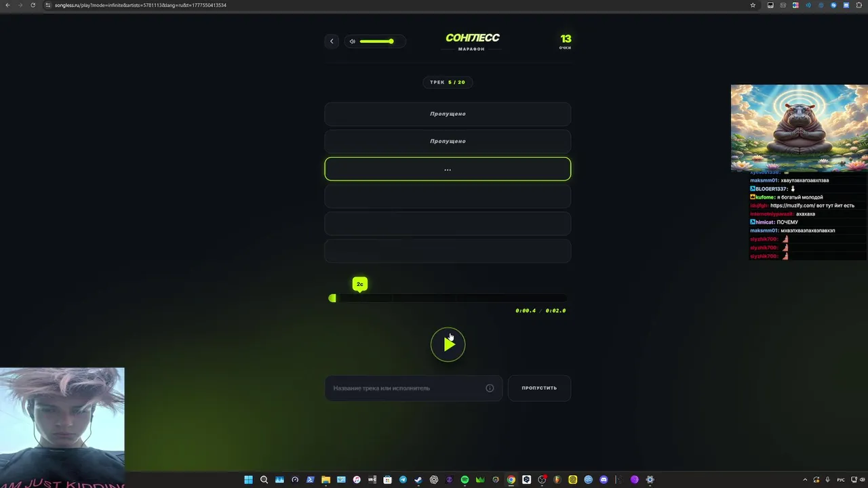Open the Shazam browser extension
The height and width of the screenshot is (488, 868).
pyautogui.click(x=833, y=5)
